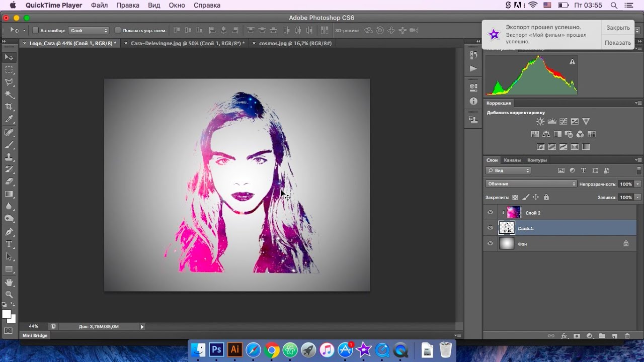
Task: Open the Окно menu
Action: [177, 5]
